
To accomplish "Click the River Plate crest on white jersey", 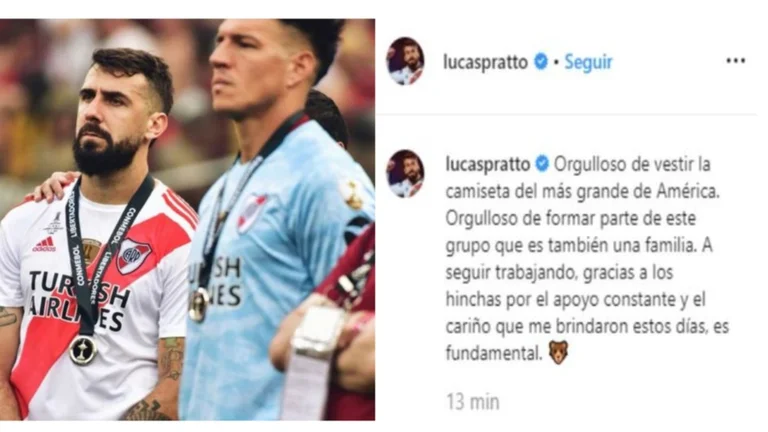I will (x=133, y=256).
